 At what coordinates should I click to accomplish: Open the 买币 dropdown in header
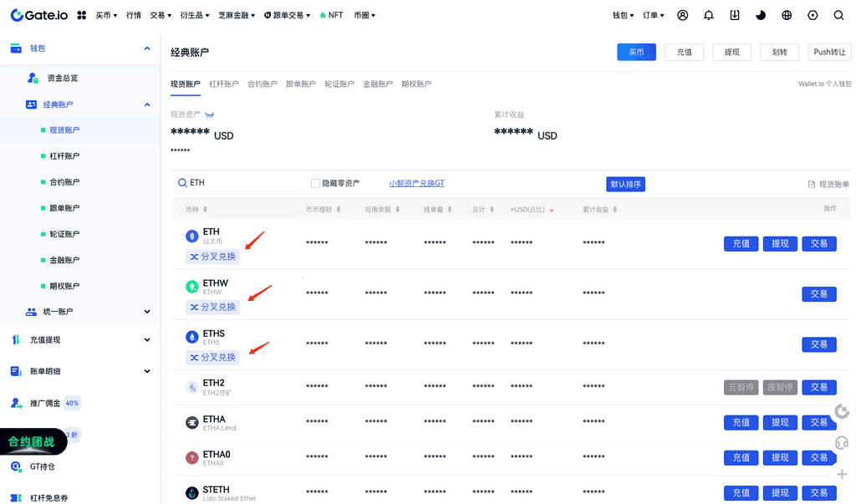coord(106,15)
